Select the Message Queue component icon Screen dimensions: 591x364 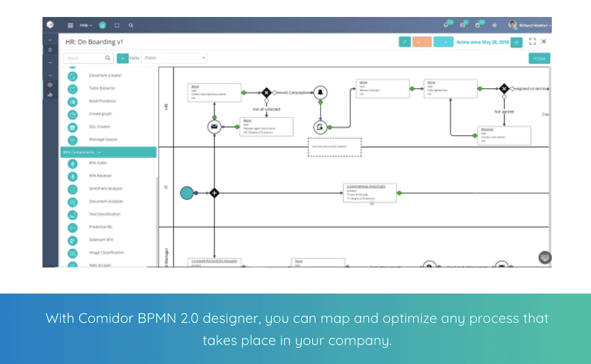click(x=72, y=140)
